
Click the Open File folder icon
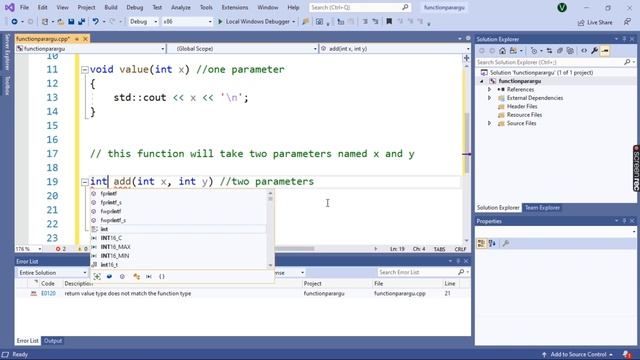point(60,22)
